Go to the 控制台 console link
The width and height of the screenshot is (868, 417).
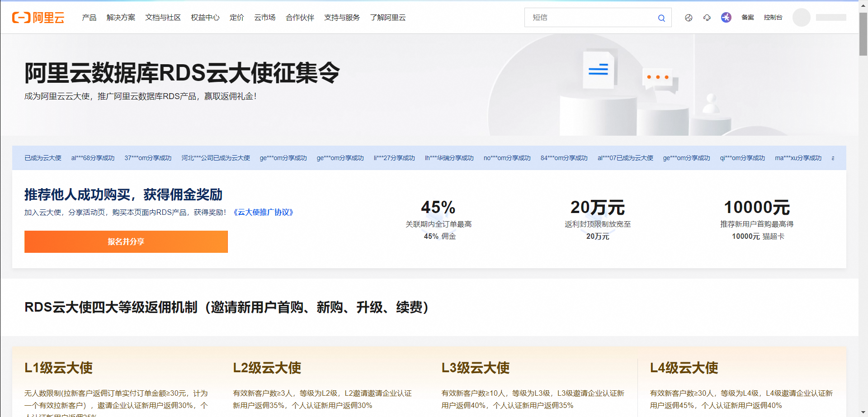(x=773, y=18)
